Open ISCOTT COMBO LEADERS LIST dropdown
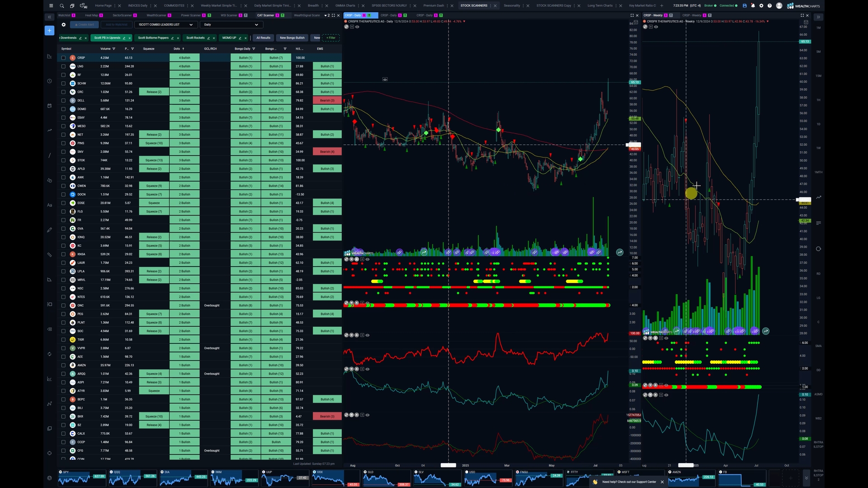868x488 pixels. coord(165,25)
